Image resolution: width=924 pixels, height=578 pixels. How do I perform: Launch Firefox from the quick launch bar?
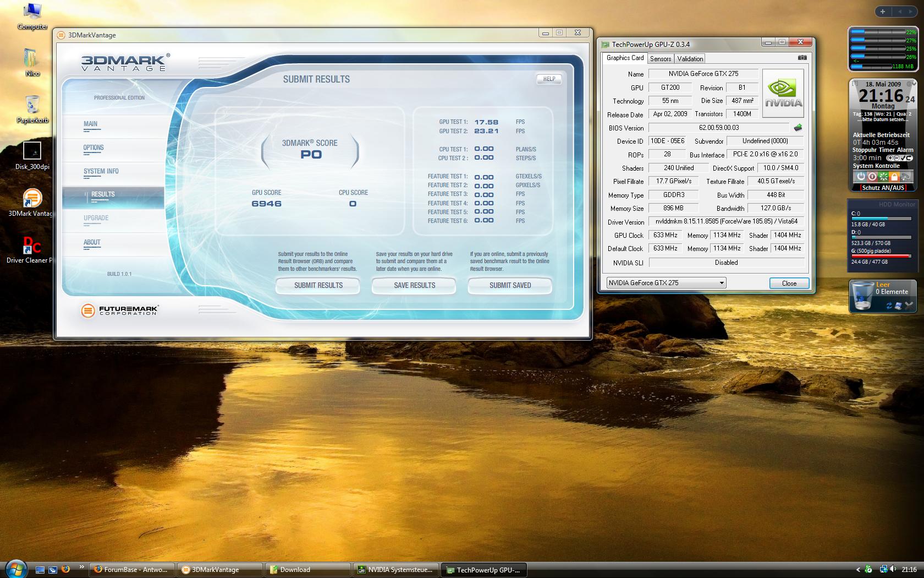(x=65, y=569)
